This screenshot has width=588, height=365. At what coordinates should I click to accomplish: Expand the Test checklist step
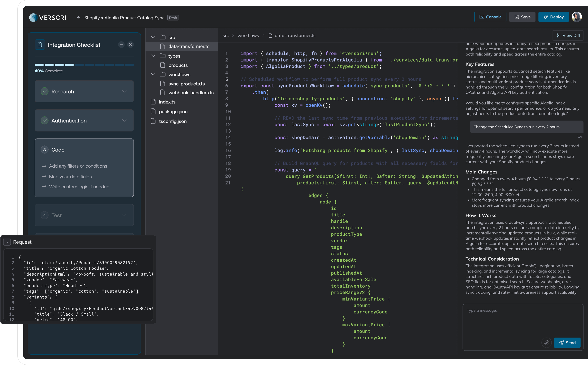[x=124, y=215]
